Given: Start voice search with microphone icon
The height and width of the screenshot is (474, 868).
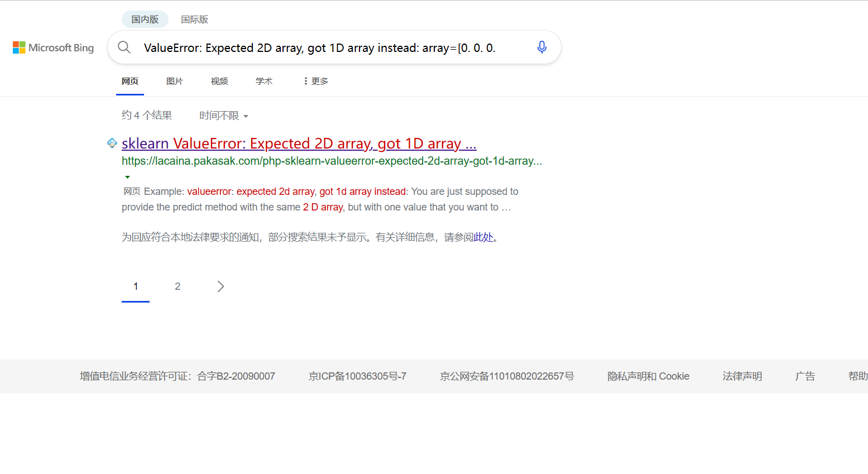Looking at the screenshot, I should (x=541, y=47).
